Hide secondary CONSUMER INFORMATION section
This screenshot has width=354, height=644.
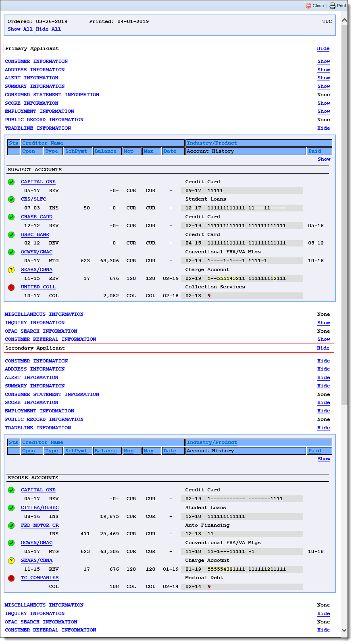(x=324, y=361)
